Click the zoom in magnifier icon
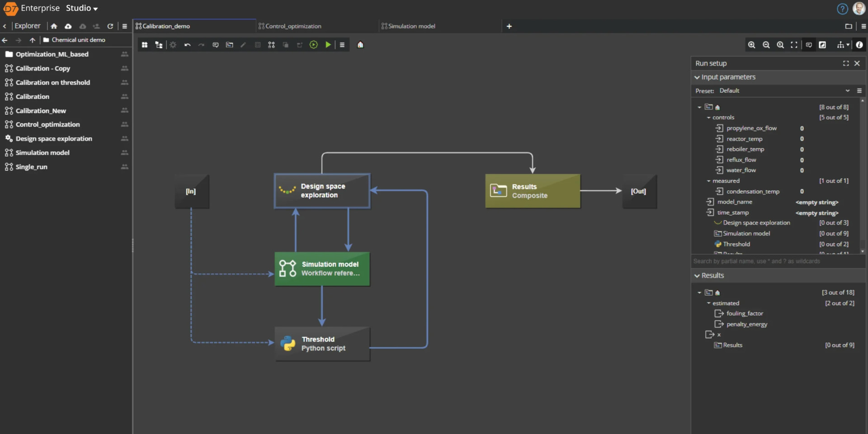This screenshot has width=868, height=434. point(751,45)
